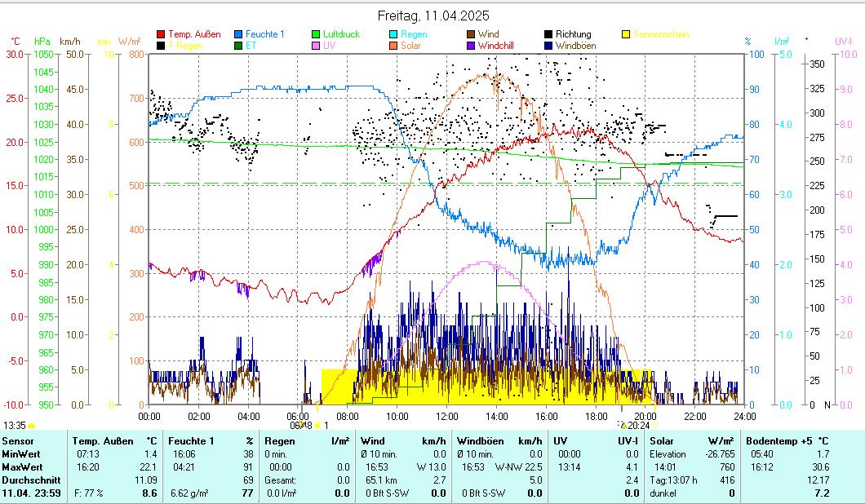Select the orange Solar legend swatch
865x504 pixels.
pos(393,46)
